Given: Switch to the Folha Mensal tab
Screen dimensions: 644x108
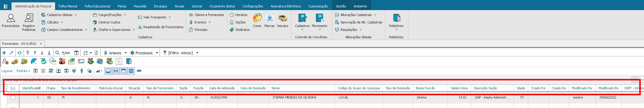Looking at the screenshot, I should tap(68, 6).
